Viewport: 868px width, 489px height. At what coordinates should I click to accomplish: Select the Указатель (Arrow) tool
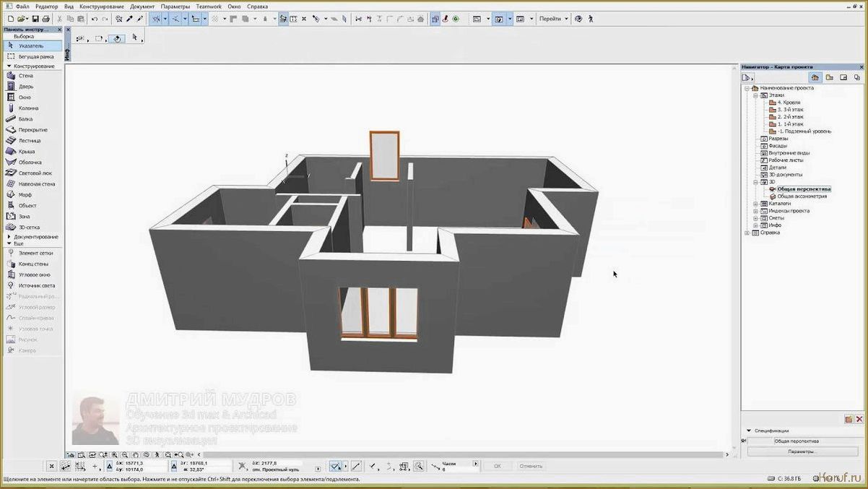31,46
